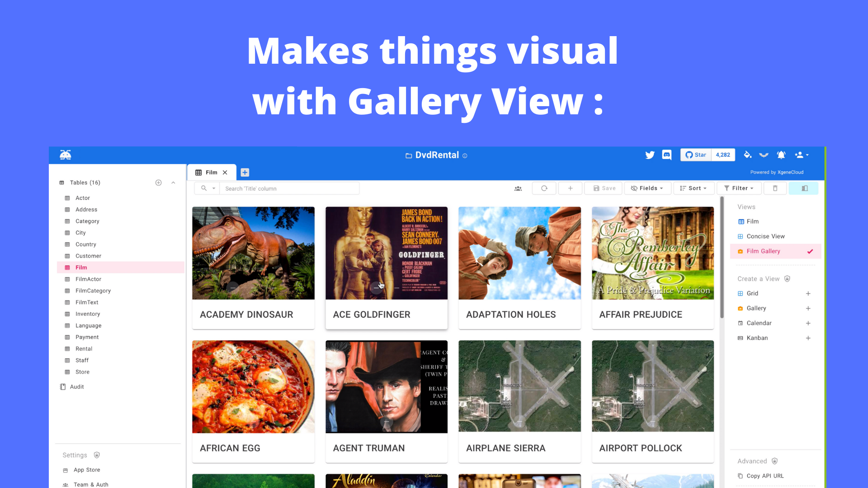This screenshot has height=488, width=868.
Task: Open the Sort dropdown
Action: (x=693, y=188)
